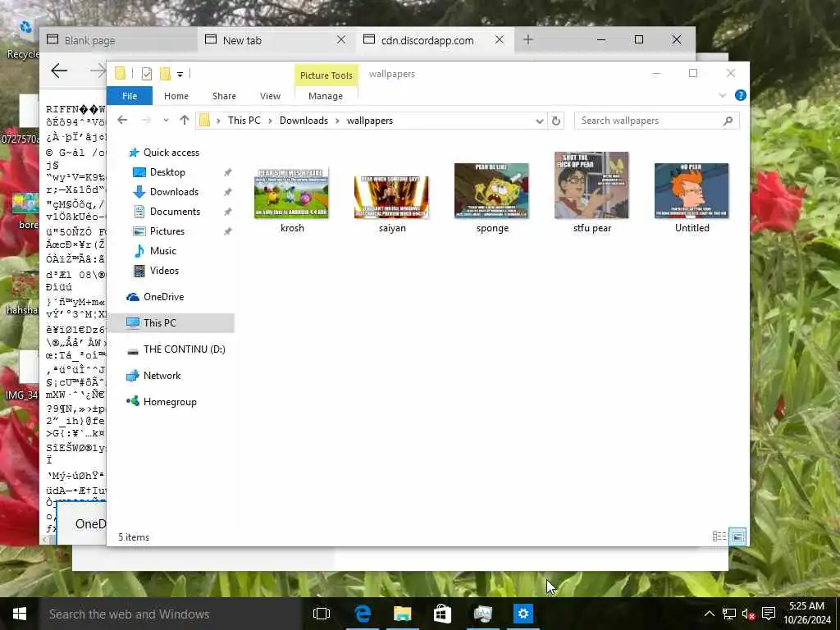
Task: Switch to details view layout
Action: click(x=719, y=536)
